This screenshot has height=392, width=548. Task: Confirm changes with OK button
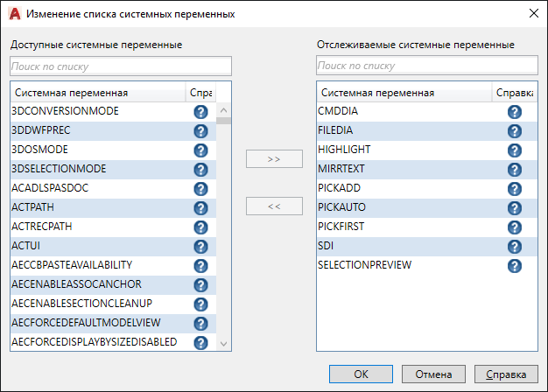[362, 374]
